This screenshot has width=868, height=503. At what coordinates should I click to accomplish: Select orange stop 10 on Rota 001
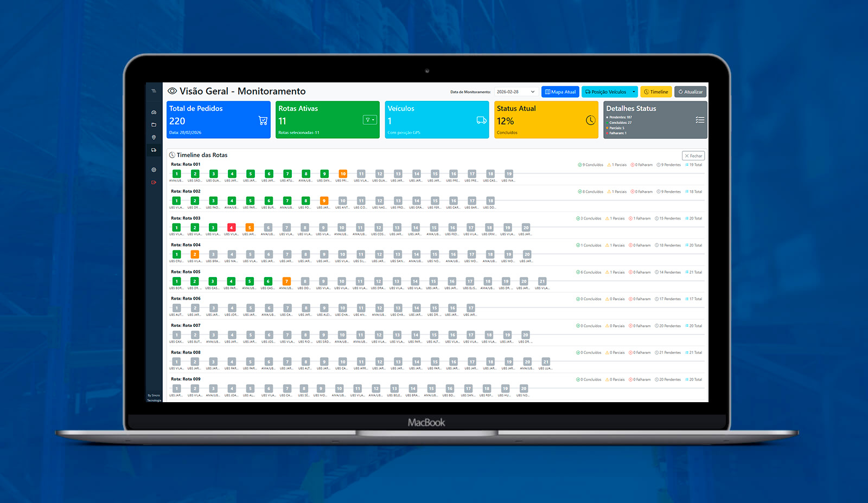point(342,174)
